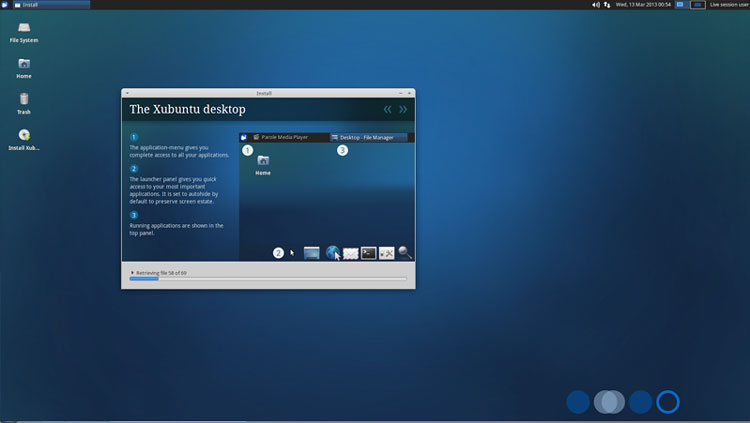Viewport: 750px width, 423px height.
Task: Select the Home folder desktop icon
Action: [x=24, y=68]
